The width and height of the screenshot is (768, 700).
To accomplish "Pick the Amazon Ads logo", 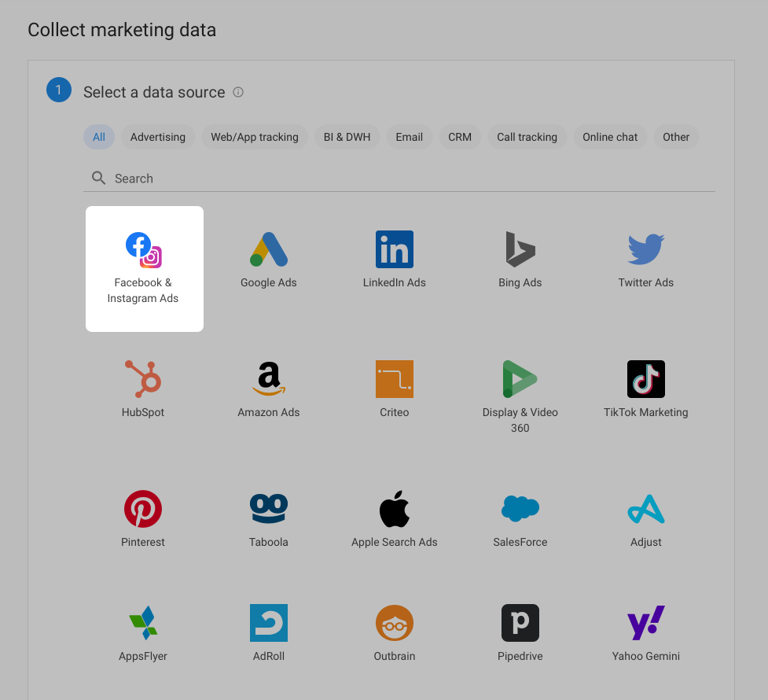I will 268,378.
